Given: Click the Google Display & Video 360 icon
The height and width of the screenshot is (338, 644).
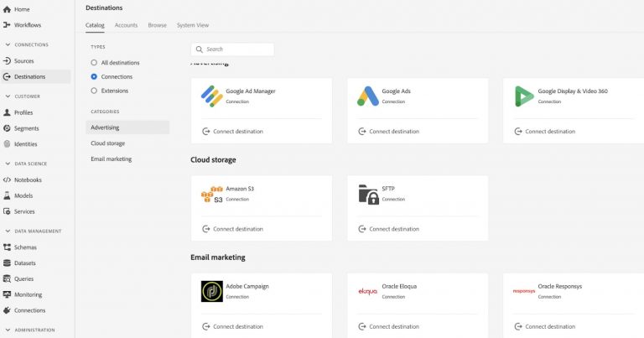Looking at the screenshot, I should tap(524, 96).
